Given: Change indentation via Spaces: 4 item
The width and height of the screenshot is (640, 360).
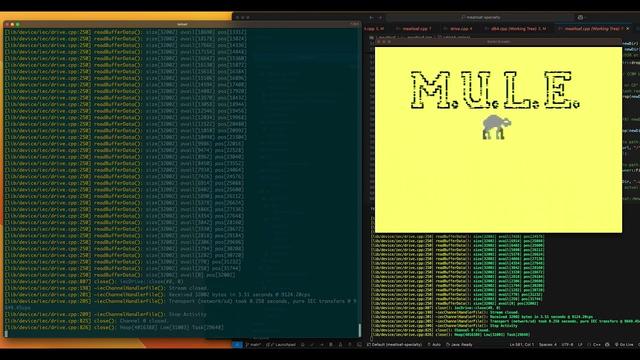Looking at the screenshot, I should point(548,345).
